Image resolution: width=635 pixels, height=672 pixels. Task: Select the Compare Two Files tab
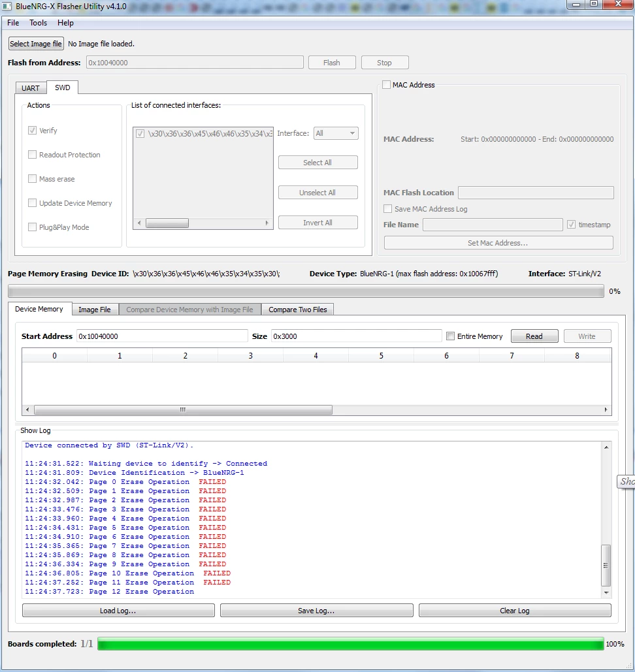pyautogui.click(x=298, y=310)
